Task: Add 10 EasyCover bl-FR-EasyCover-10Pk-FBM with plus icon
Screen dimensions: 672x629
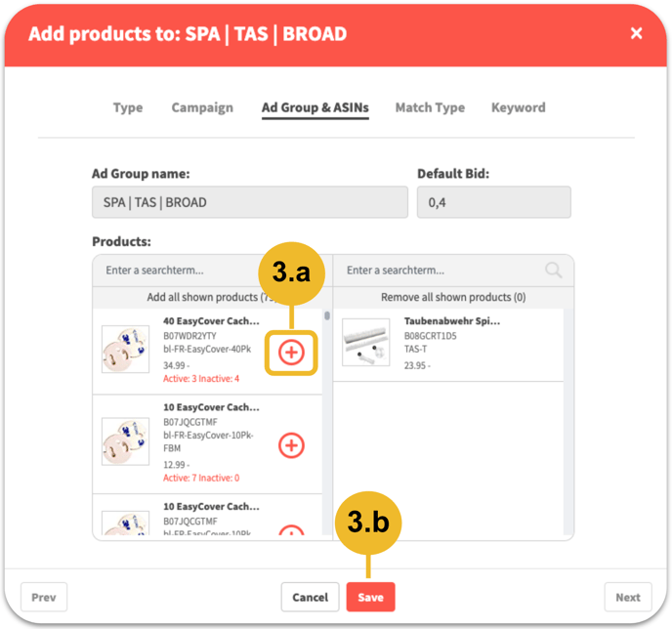Action: point(291,445)
